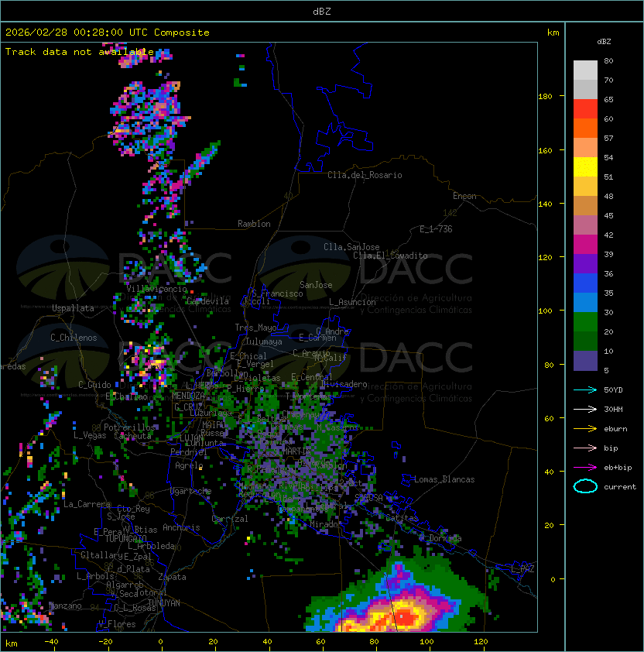
Task: Click the 'Lomas_Blancas' map label
Action: pyautogui.click(x=444, y=479)
